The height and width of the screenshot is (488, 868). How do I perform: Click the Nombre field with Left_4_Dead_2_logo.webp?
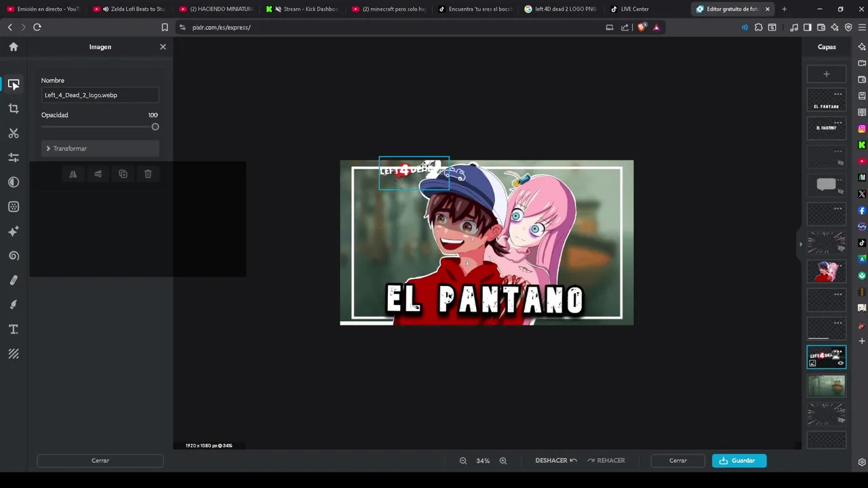coord(100,95)
